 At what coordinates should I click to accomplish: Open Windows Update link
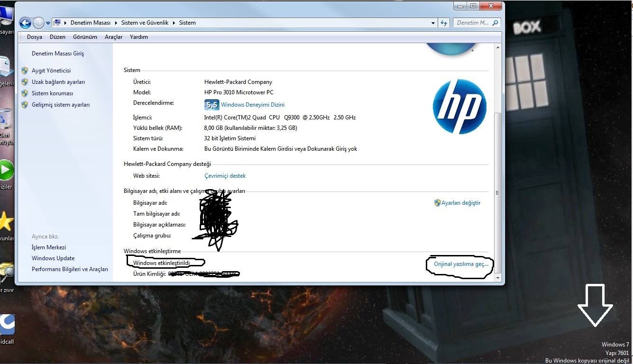(x=53, y=258)
